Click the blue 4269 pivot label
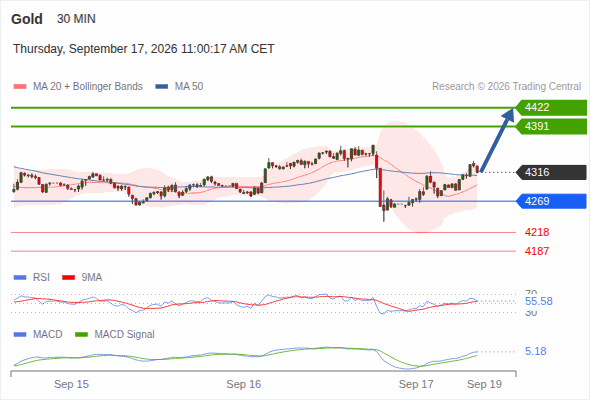This screenshot has width=590, height=400. coord(551,201)
